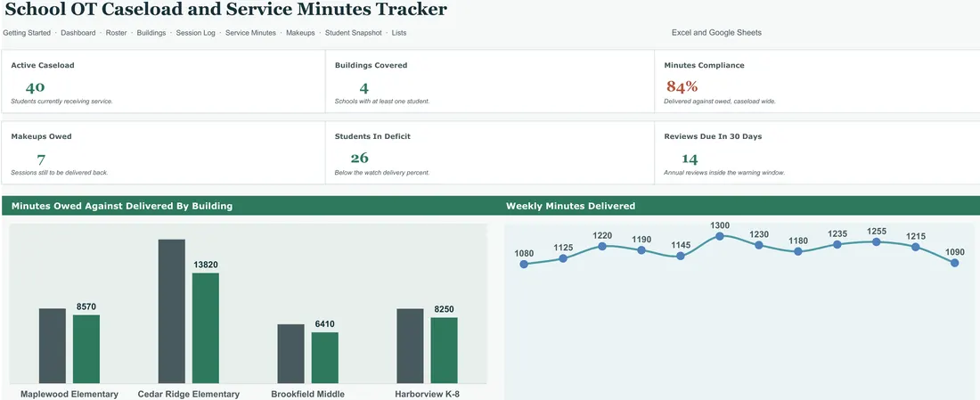This screenshot has width=980, height=400.
Task: Select the line chart point labeled 1215
Action: 916,247
